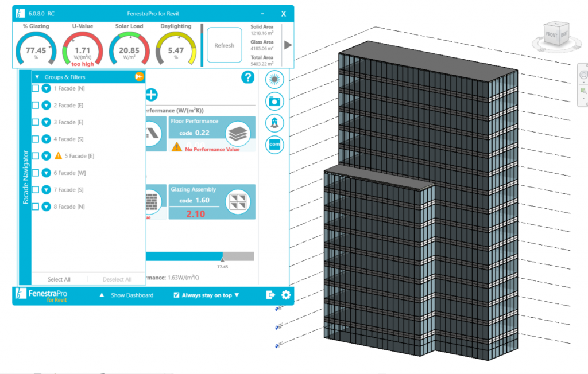Click the U-Value gauge showing 1.71
This screenshot has width=588, height=374.
pos(83,49)
